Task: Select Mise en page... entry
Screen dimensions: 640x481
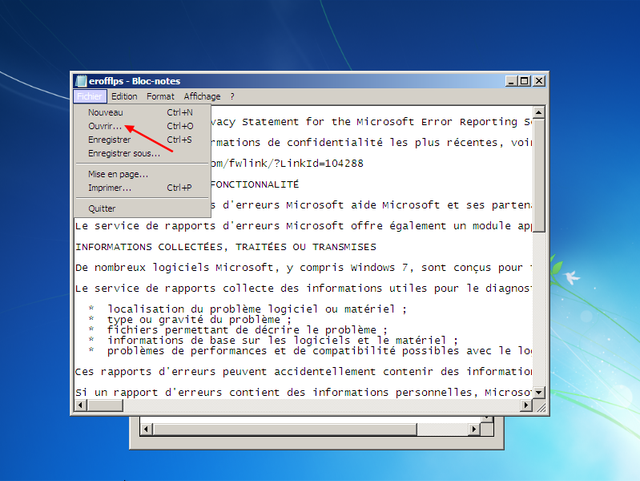Action: pos(142,174)
